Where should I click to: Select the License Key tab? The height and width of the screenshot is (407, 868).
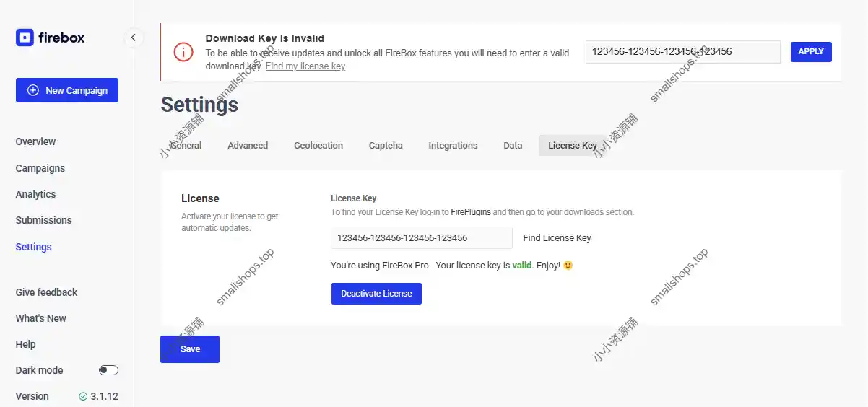(x=573, y=145)
